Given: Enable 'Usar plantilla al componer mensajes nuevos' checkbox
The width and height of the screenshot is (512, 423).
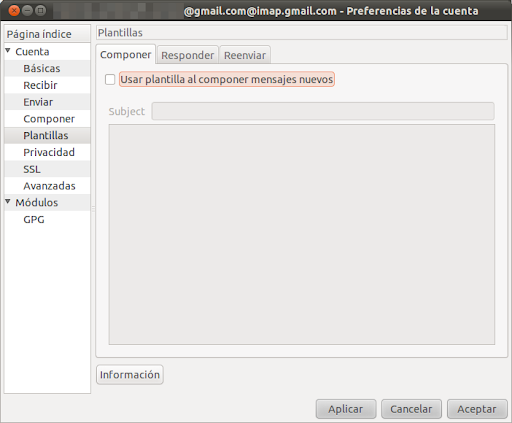Looking at the screenshot, I should 110,79.
